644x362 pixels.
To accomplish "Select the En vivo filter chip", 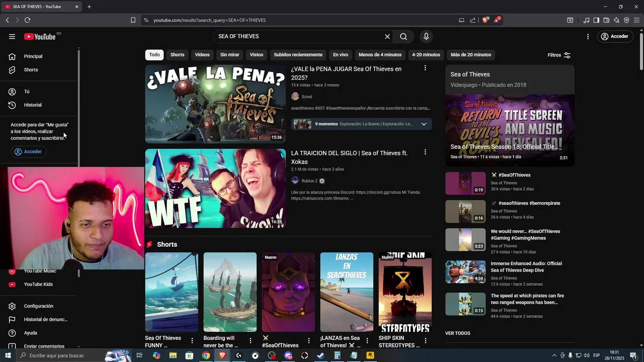I will tap(341, 55).
